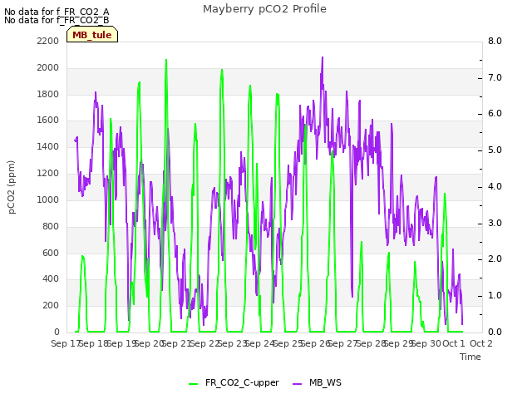Click the 4.0 tick on right axis
The width and height of the screenshot is (532, 399).
pyautogui.click(x=495, y=186)
